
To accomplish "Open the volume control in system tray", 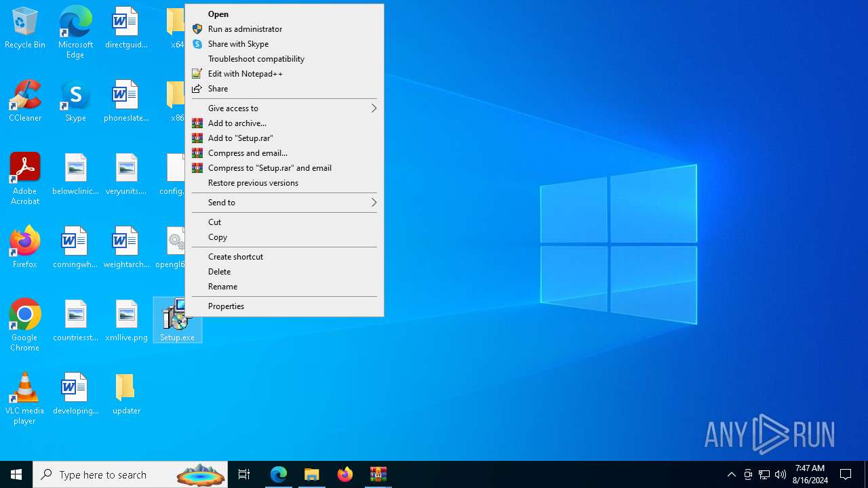I will coord(781,474).
